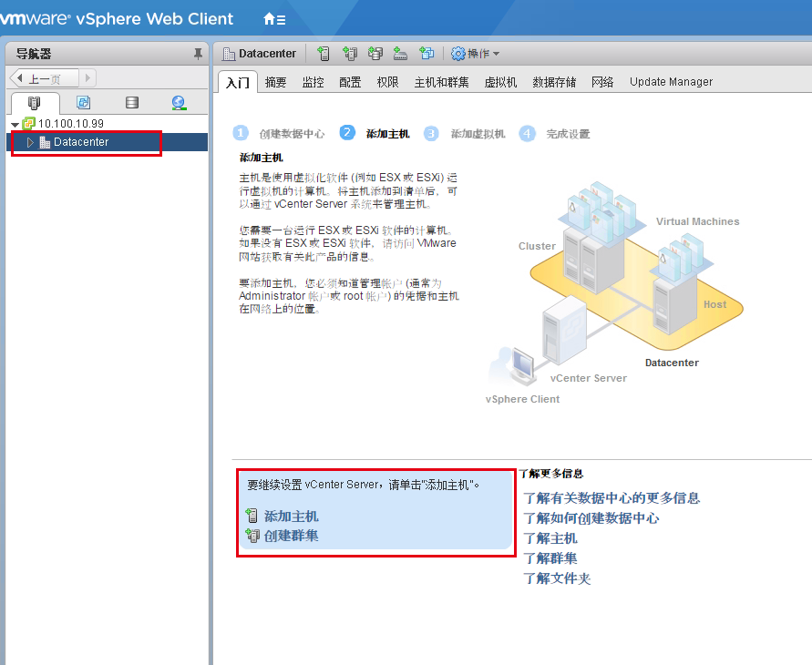Image resolution: width=812 pixels, height=665 pixels.
Task: Click the Datacenter building icon in tree
Action: [45, 142]
